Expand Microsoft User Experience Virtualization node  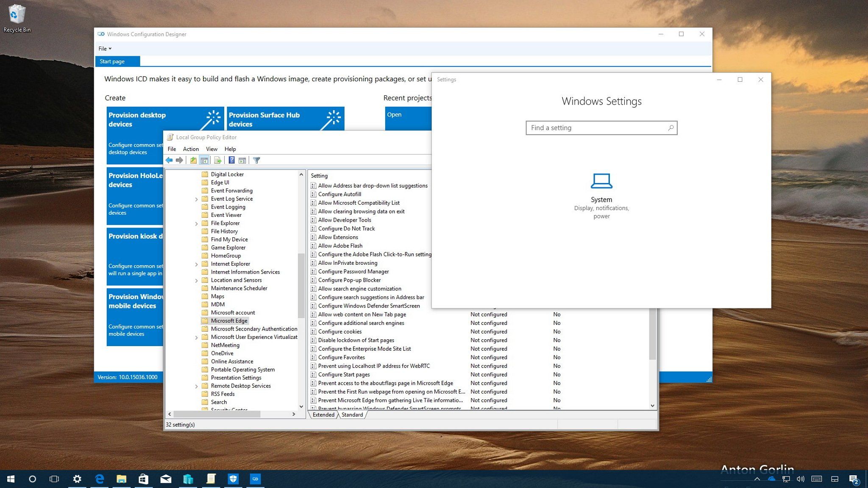click(x=196, y=337)
